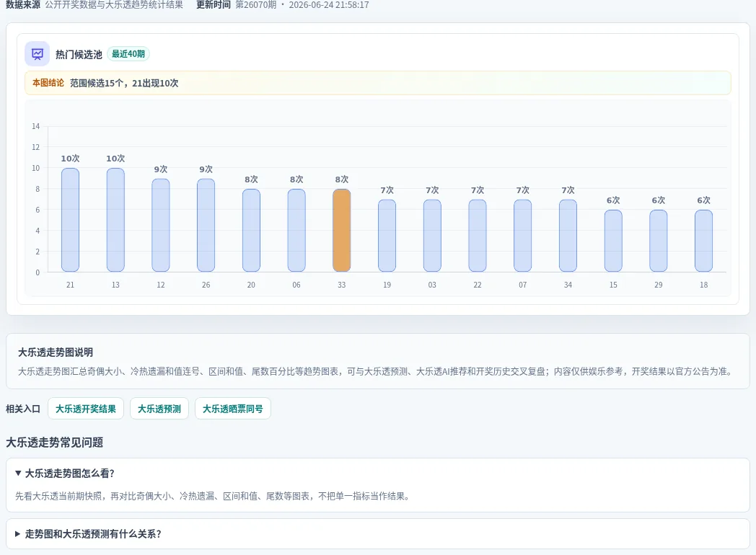Click the bar for number 07
756x555 pixels.
pyautogui.click(x=523, y=236)
